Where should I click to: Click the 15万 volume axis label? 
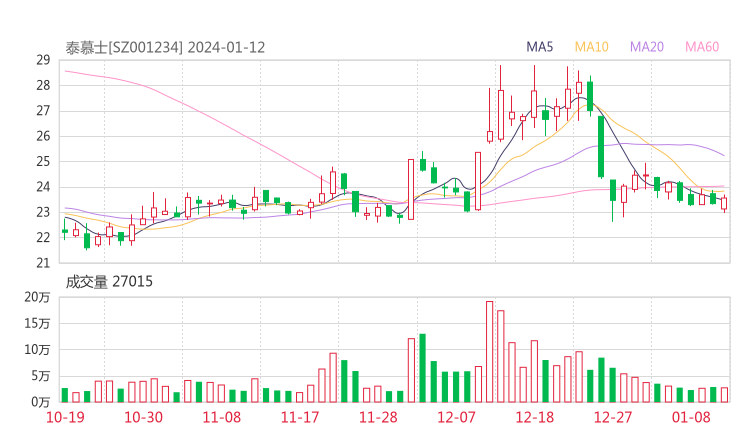tap(37, 324)
